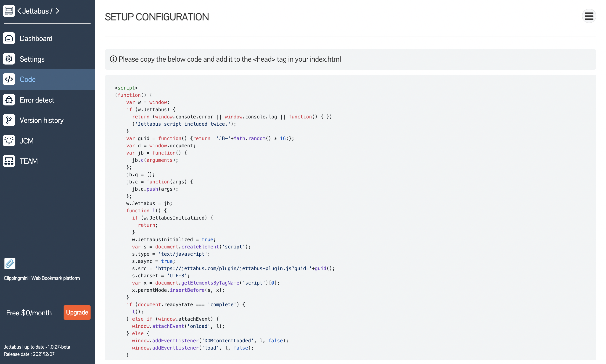The image size is (606, 364).
Task: Click the Clippingmini paperclip icon
Action: pyautogui.click(x=10, y=264)
